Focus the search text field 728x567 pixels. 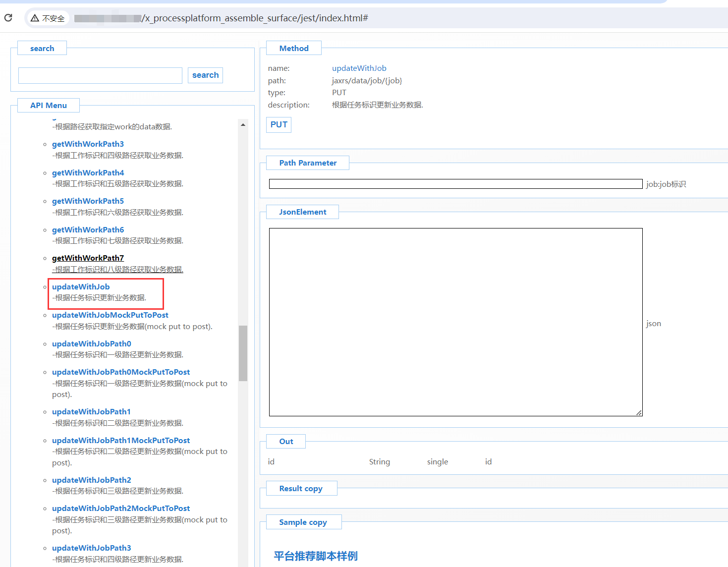coord(100,76)
